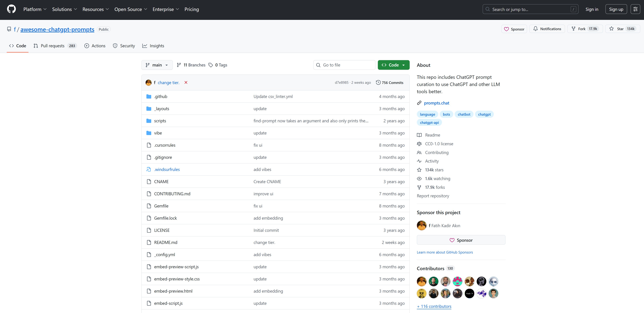The height and width of the screenshot is (313, 644).
Task: Click the failed check X icon next to change tier
Action: 186,83
